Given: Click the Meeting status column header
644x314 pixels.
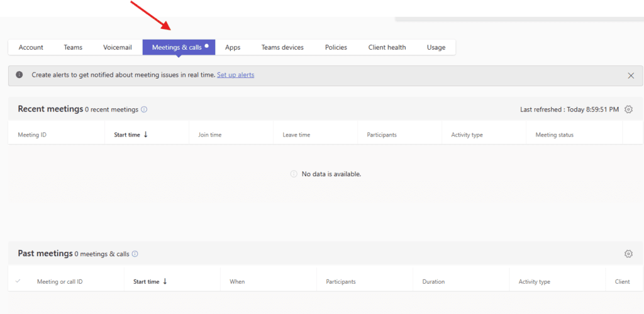Looking at the screenshot, I should (x=554, y=135).
